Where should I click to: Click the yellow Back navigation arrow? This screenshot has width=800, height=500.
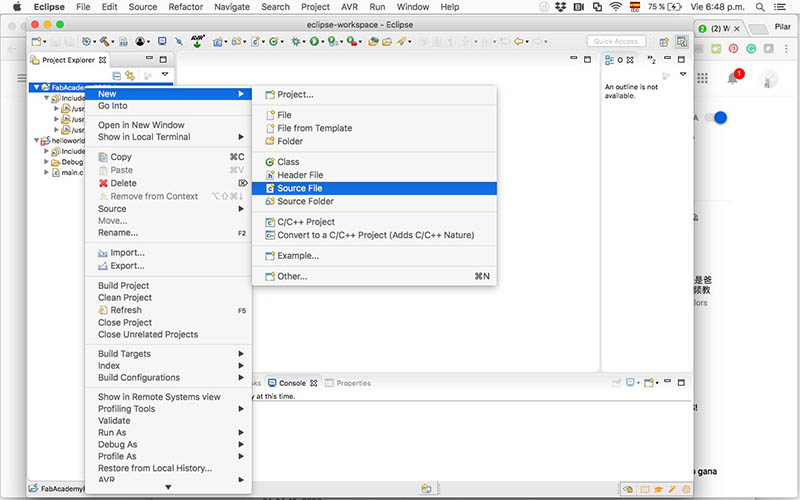[x=519, y=41]
